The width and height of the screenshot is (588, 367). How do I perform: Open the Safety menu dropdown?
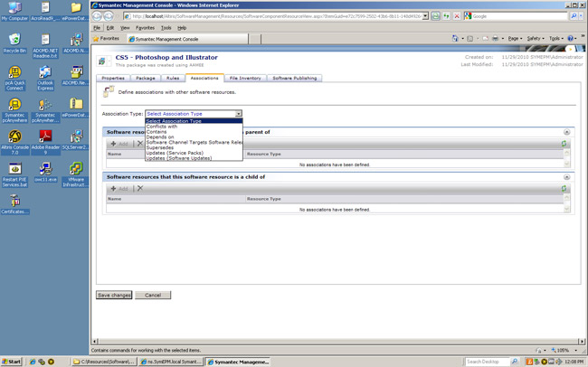click(536, 38)
